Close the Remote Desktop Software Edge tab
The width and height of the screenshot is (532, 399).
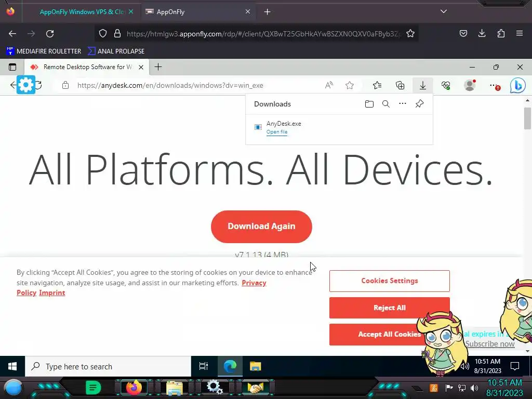[141, 67]
